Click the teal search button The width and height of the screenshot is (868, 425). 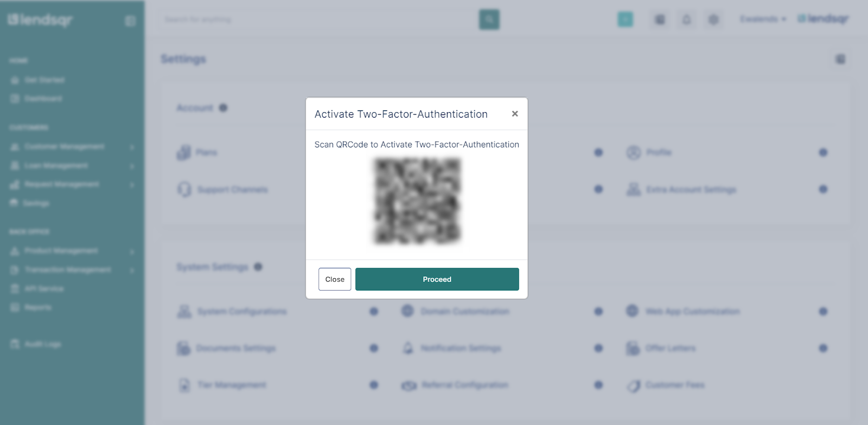coord(489,20)
